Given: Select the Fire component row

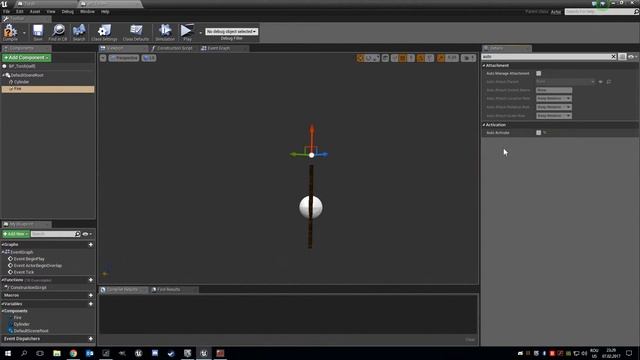Looking at the screenshot, I should pyautogui.click(x=48, y=89).
